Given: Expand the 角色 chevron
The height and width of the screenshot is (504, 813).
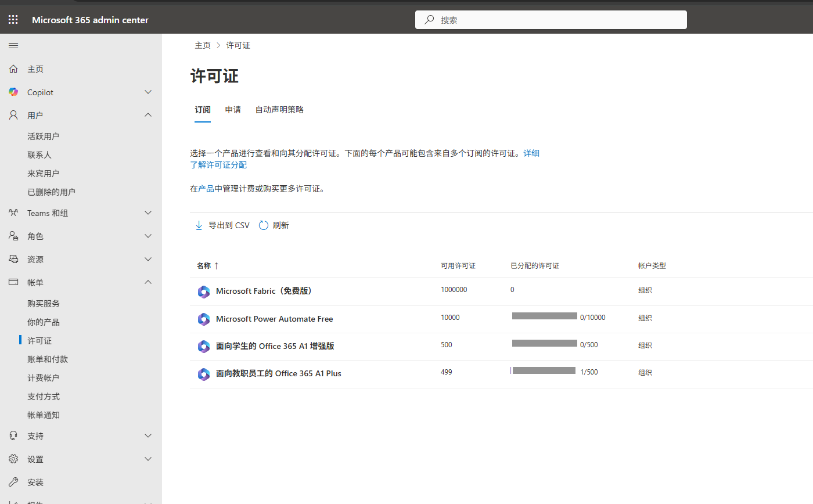Looking at the screenshot, I should tap(148, 236).
